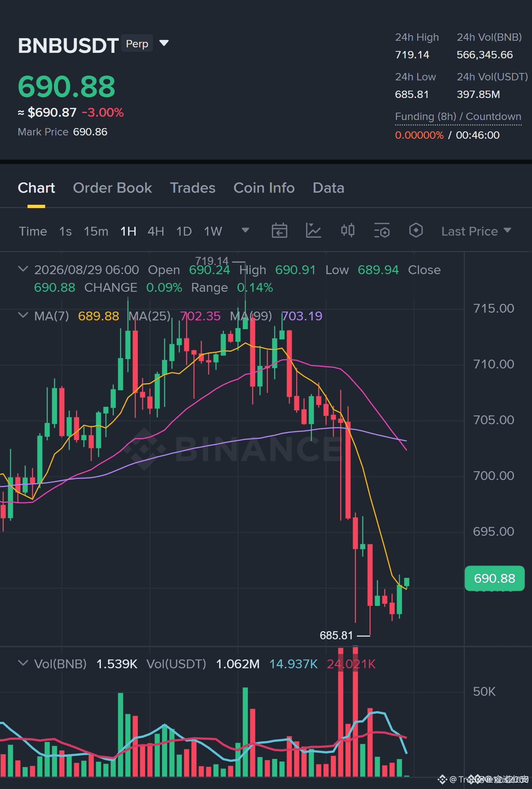Switch to the Chart tab

[36, 188]
